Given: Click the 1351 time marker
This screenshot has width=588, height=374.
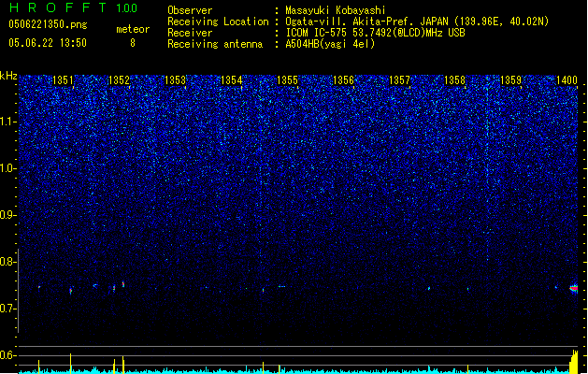Looking at the screenshot, I should pos(63,80).
